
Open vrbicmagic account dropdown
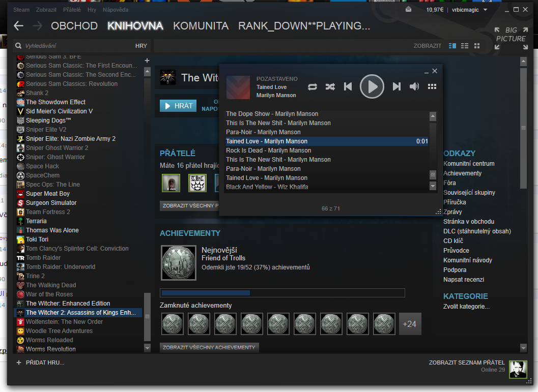[x=470, y=10]
